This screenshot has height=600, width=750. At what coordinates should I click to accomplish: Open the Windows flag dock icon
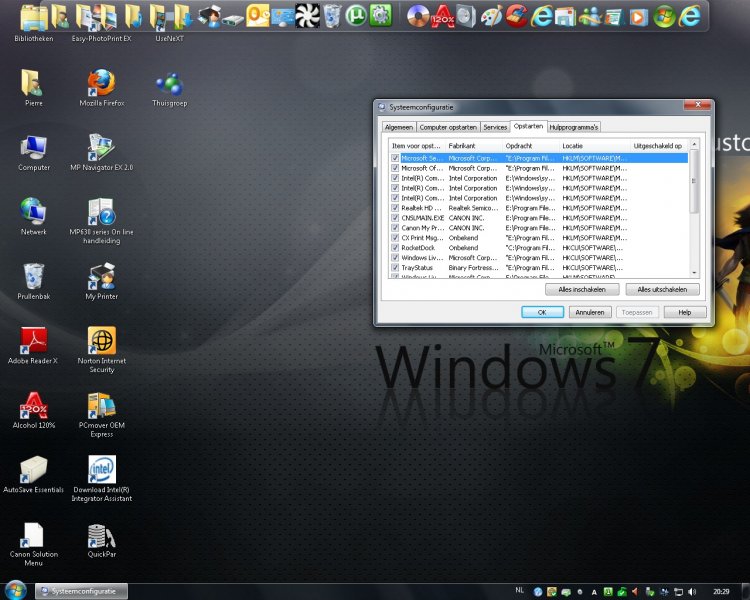pyautogui.click(x=664, y=16)
